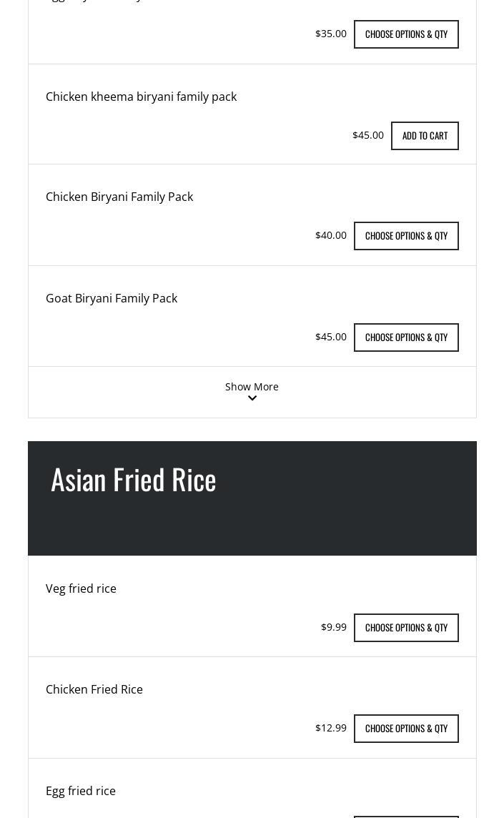The width and height of the screenshot is (504, 818).
Task: Click the $35.00 price label
Action: point(331,34)
